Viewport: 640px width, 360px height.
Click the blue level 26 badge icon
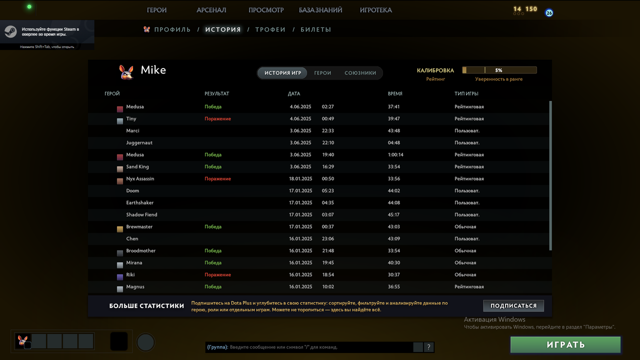pyautogui.click(x=549, y=13)
